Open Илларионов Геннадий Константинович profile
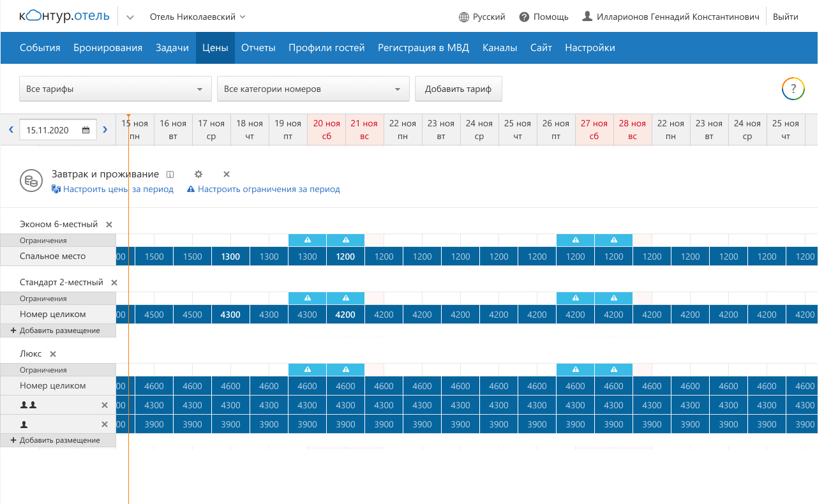This screenshot has height=504, width=824. (x=671, y=17)
